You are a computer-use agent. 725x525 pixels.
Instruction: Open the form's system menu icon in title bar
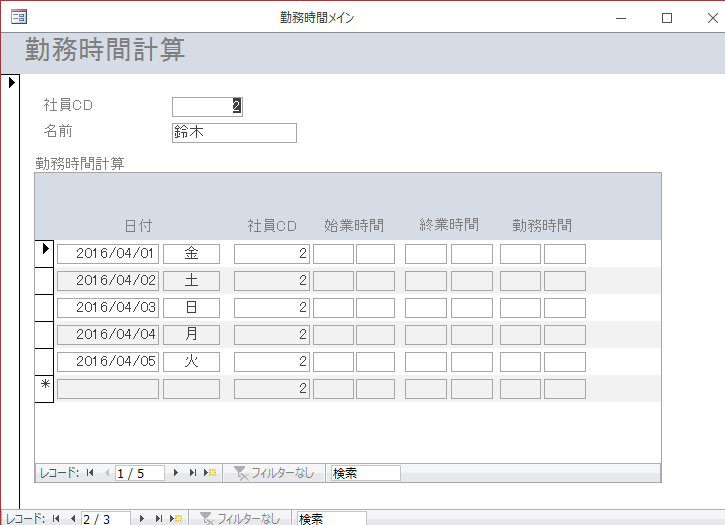pyautogui.click(x=19, y=17)
